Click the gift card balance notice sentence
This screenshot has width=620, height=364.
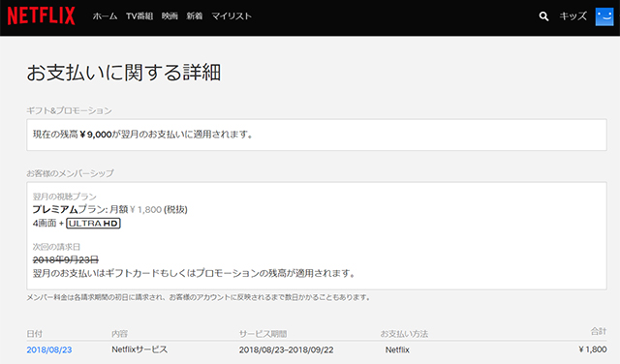[194, 273]
